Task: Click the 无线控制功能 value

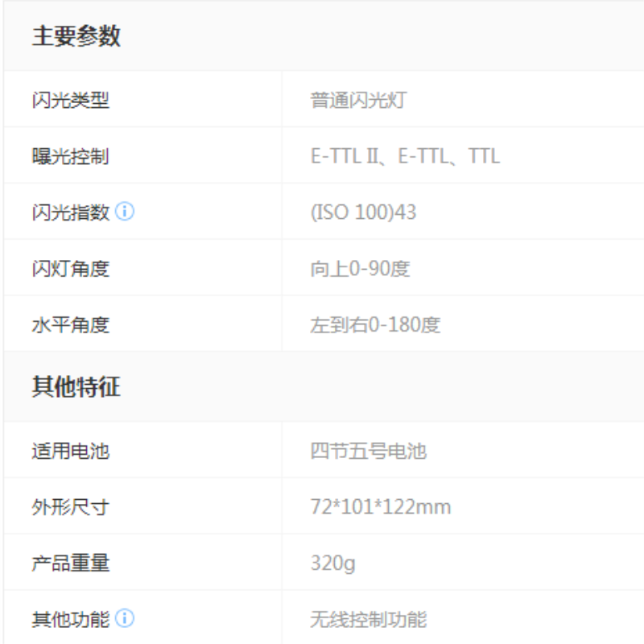Action: 368,619
